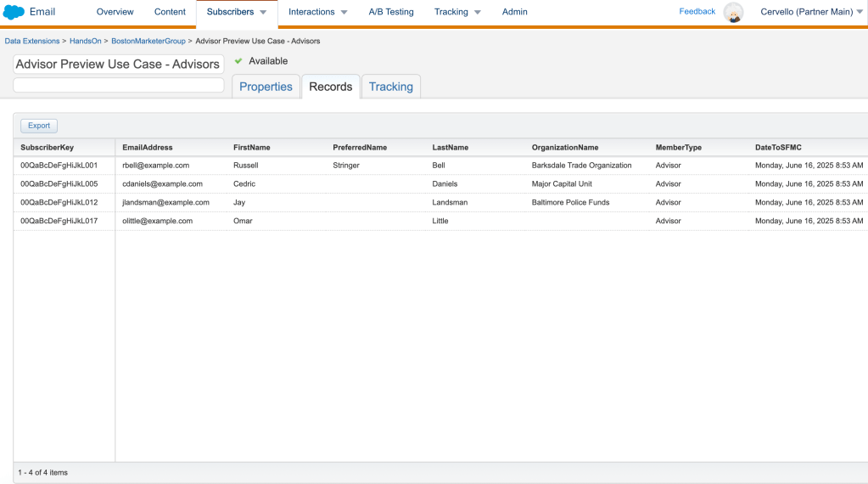Sort by the EmailAddress column header
868x484 pixels.
[x=148, y=148]
